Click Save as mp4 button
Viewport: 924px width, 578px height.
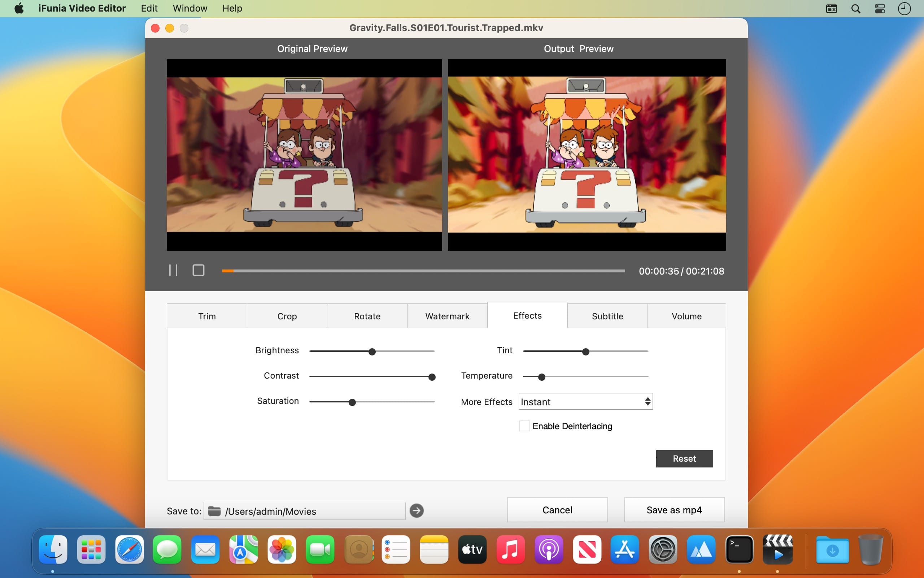tap(674, 510)
